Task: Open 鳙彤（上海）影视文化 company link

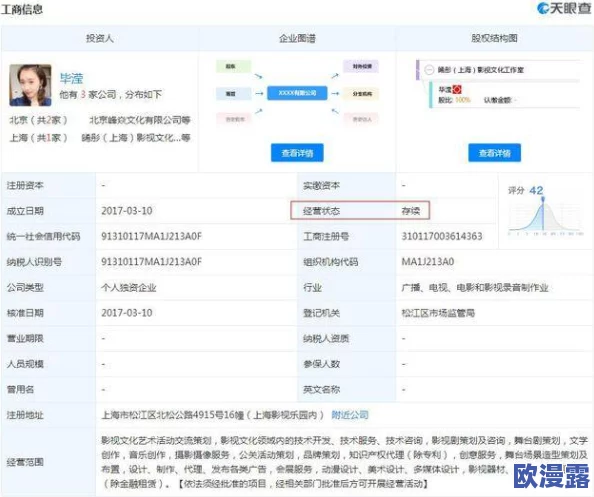Action: pyautogui.click(x=136, y=138)
